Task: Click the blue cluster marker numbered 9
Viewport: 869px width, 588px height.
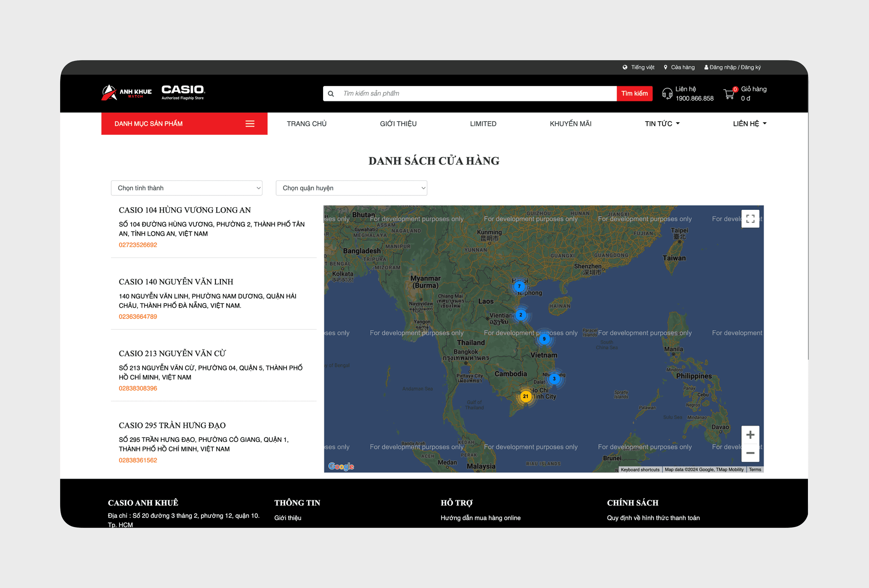Action: coord(544,339)
